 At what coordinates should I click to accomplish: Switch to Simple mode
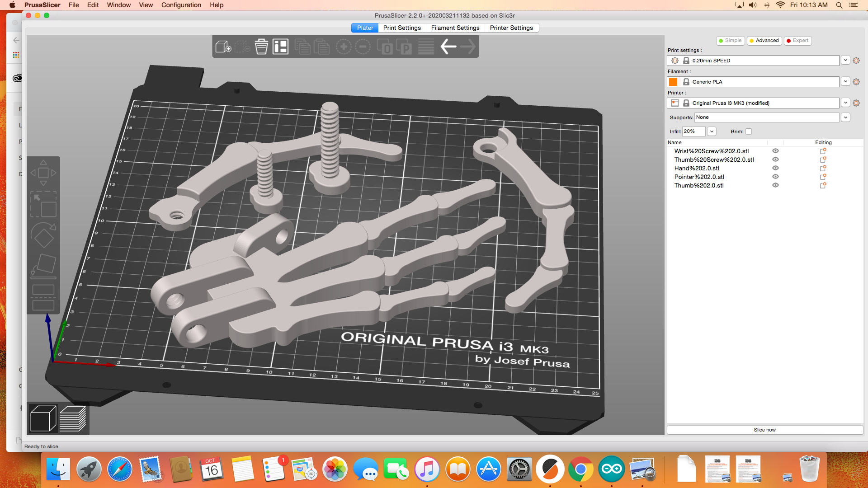click(731, 41)
